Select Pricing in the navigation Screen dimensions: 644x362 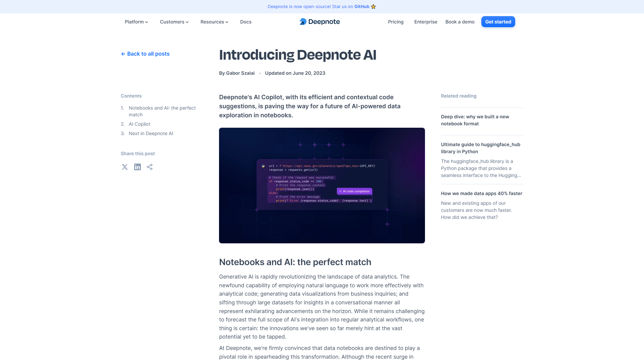395,22
